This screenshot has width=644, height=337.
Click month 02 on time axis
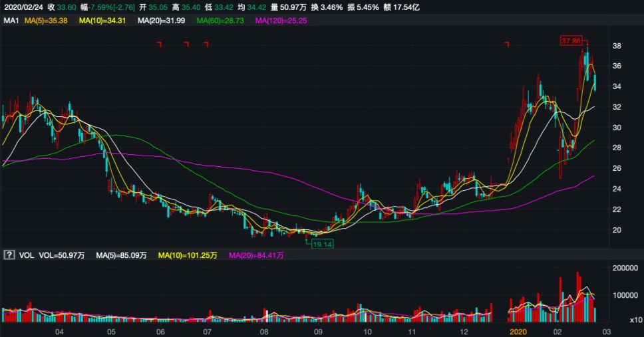click(x=557, y=332)
